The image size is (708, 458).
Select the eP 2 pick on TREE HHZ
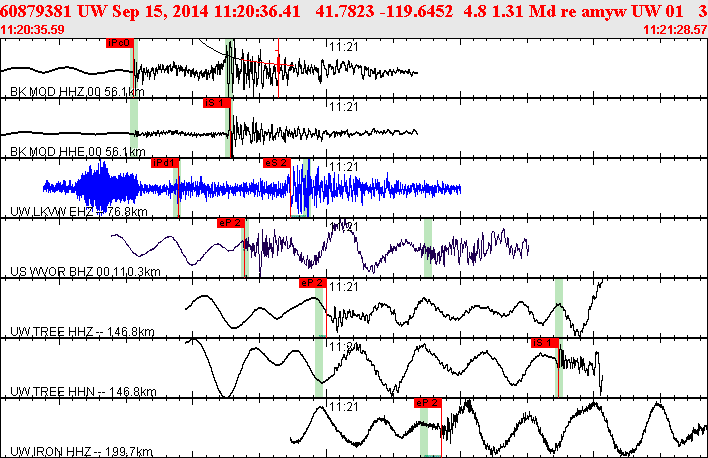(x=312, y=283)
